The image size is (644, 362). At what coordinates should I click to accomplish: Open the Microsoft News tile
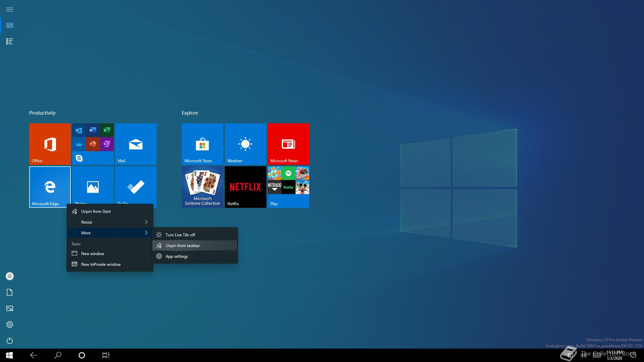tap(288, 144)
